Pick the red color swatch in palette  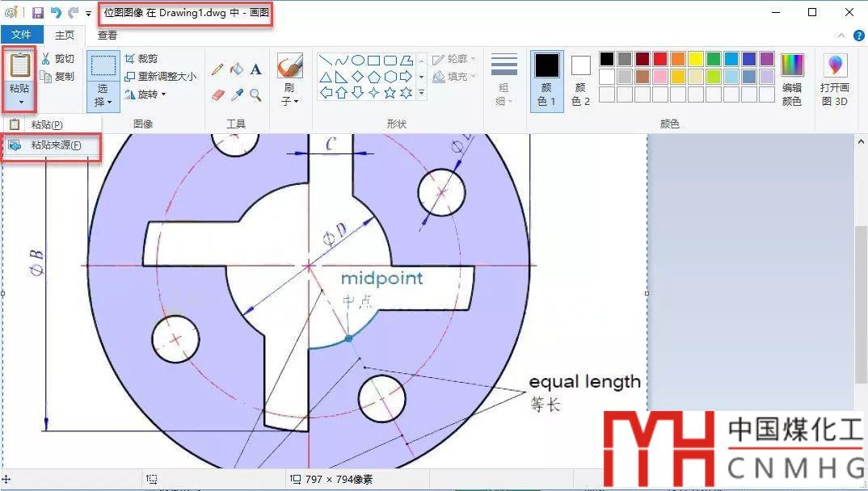tap(660, 59)
